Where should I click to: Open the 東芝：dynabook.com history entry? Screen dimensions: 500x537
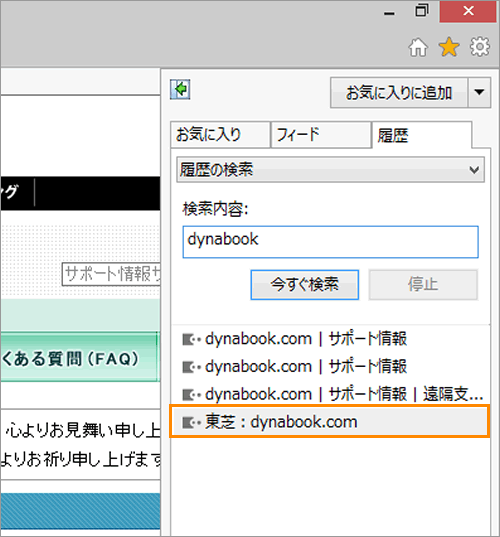[x=330, y=422]
